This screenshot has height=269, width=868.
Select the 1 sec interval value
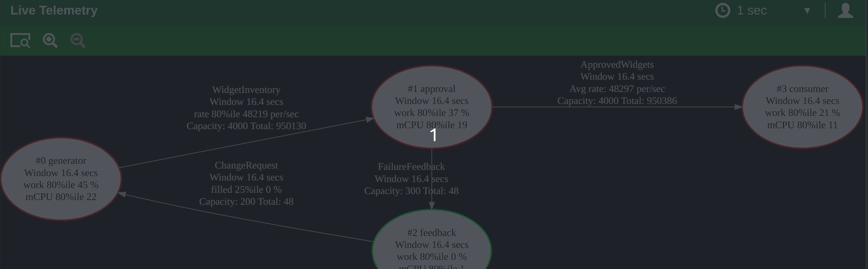[x=751, y=10]
